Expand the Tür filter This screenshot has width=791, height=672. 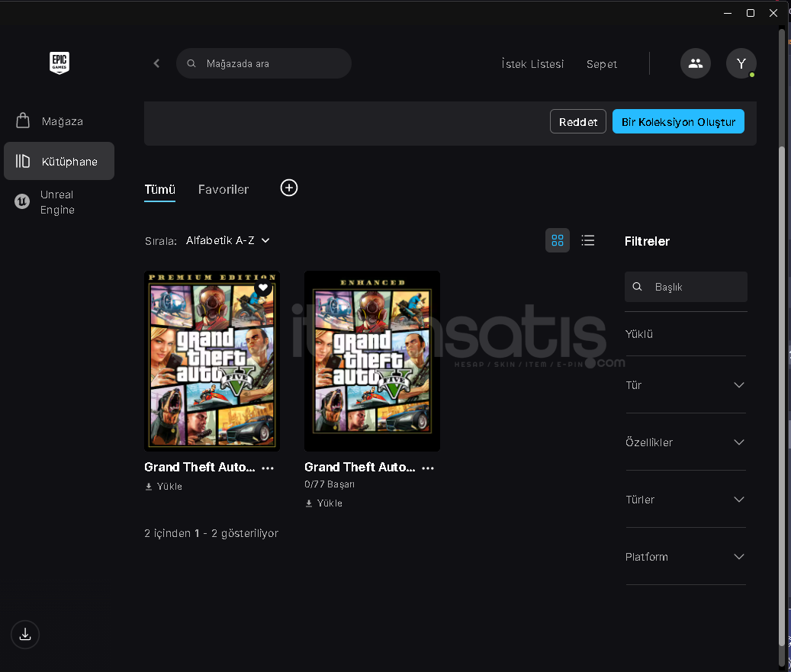click(x=686, y=385)
